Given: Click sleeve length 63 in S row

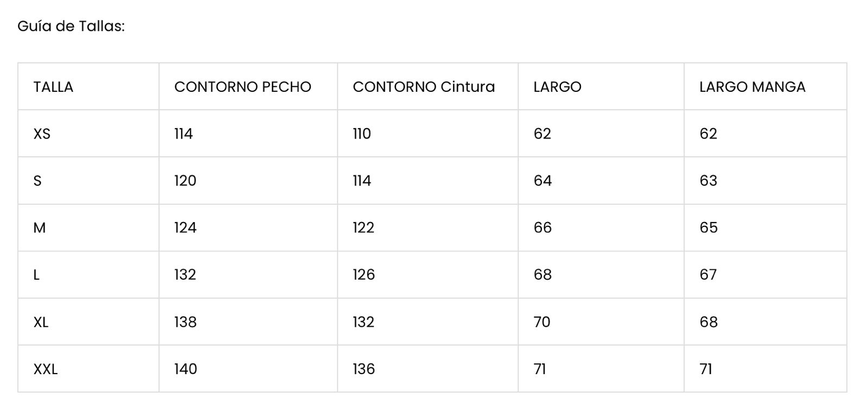Looking at the screenshot, I should pos(709,181).
